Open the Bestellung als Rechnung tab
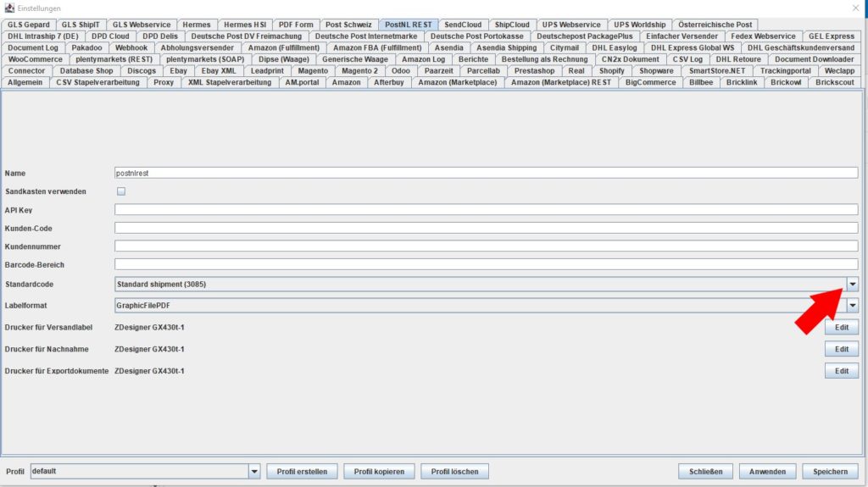Screen dimensions: 868x487 (x=544, y=59)
